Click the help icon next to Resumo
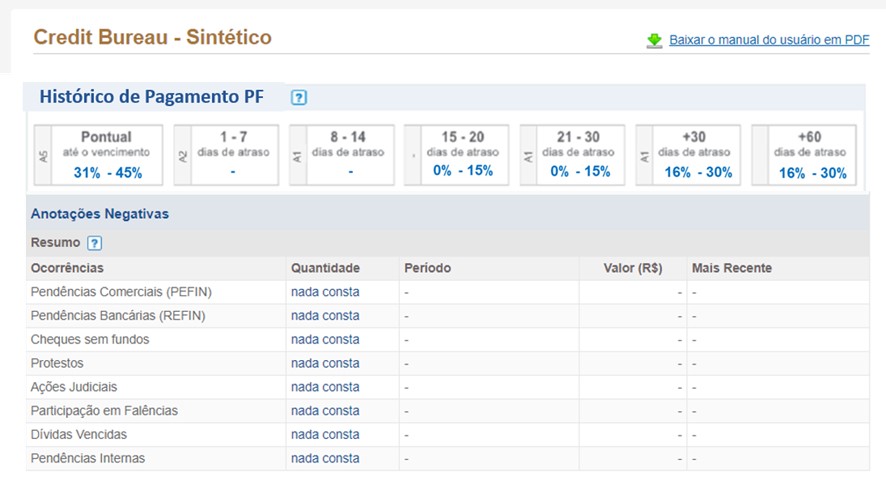The height and width of the screenshot is (480, 886). (94, 243)
